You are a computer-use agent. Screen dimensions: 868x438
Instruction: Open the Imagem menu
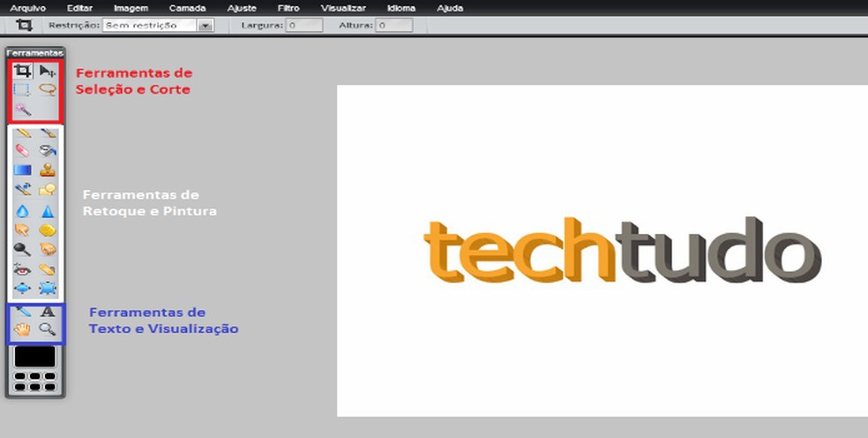click(x=131, y=8)
